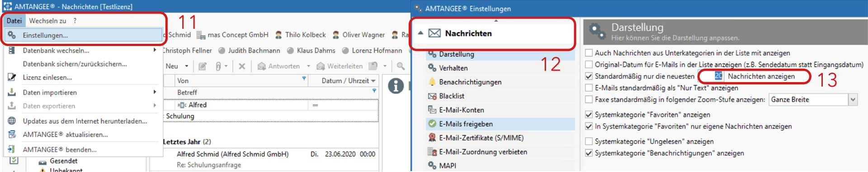Click the filter icon in Von column
The width and height of the screenshot is (868, 172).
click(x=304, y=79)
